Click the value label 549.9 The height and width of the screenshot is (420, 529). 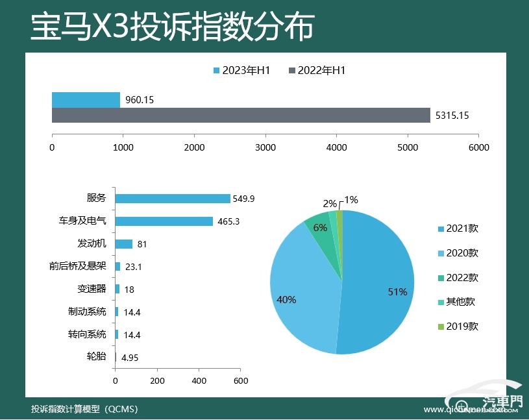pos(243,199)
